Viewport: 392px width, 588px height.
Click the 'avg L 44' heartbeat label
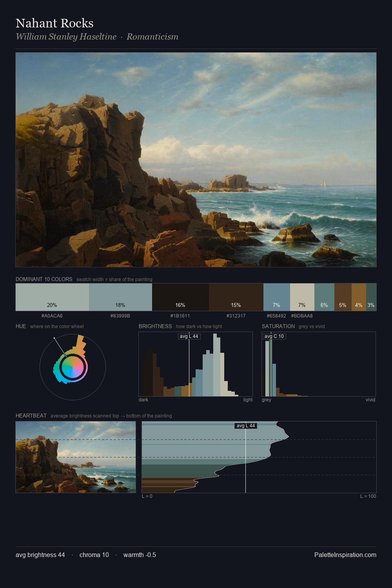(x=246, y=426)
